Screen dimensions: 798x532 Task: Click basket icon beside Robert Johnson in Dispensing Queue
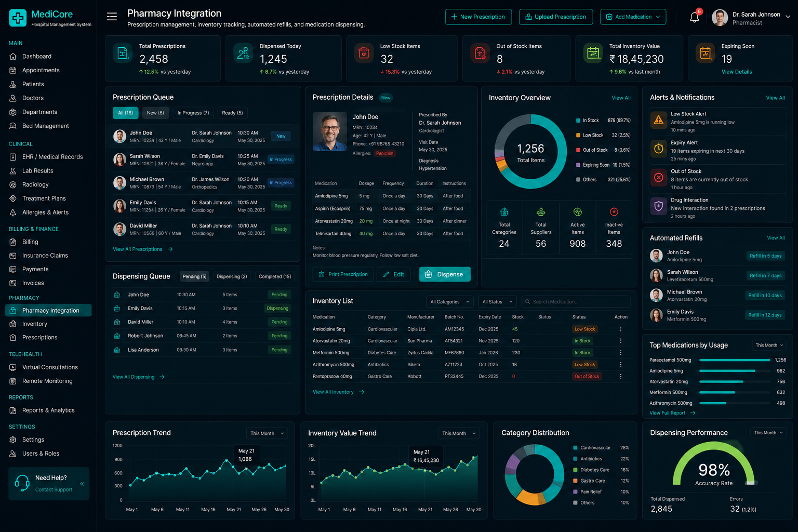(117, 336)
